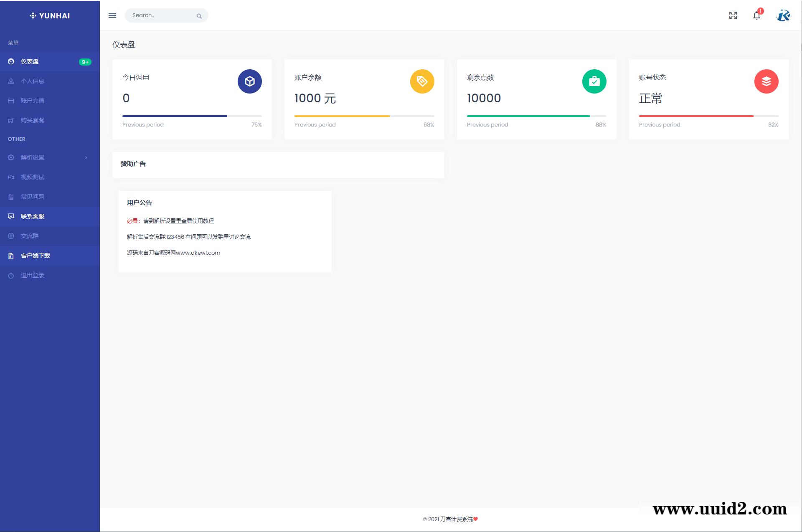Open the 视频测试 video test icon
The image size is (802, 532).
click(x=11, y=177)
